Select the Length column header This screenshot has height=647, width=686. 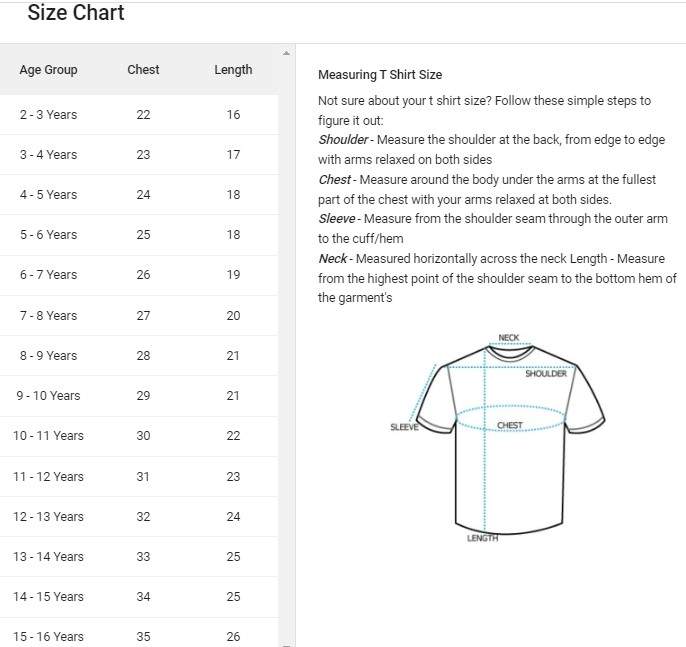(x=233, y=70)
